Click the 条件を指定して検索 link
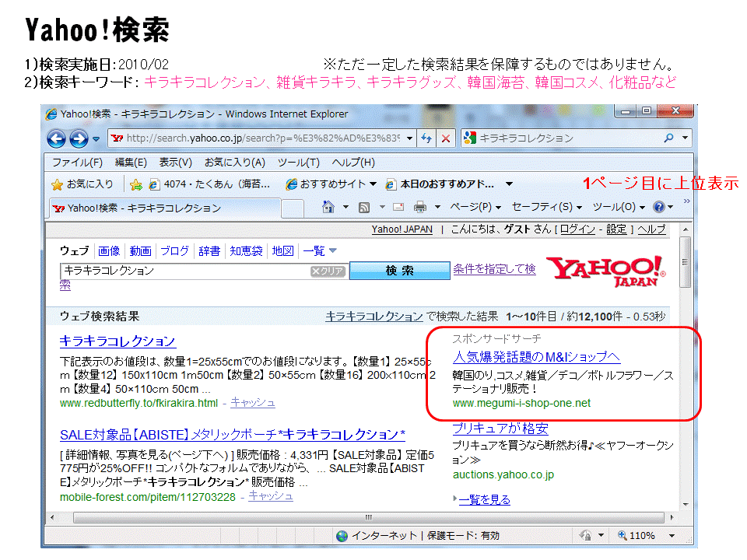Viewport: 747px width, 560px height. click(x=494, y=269)
